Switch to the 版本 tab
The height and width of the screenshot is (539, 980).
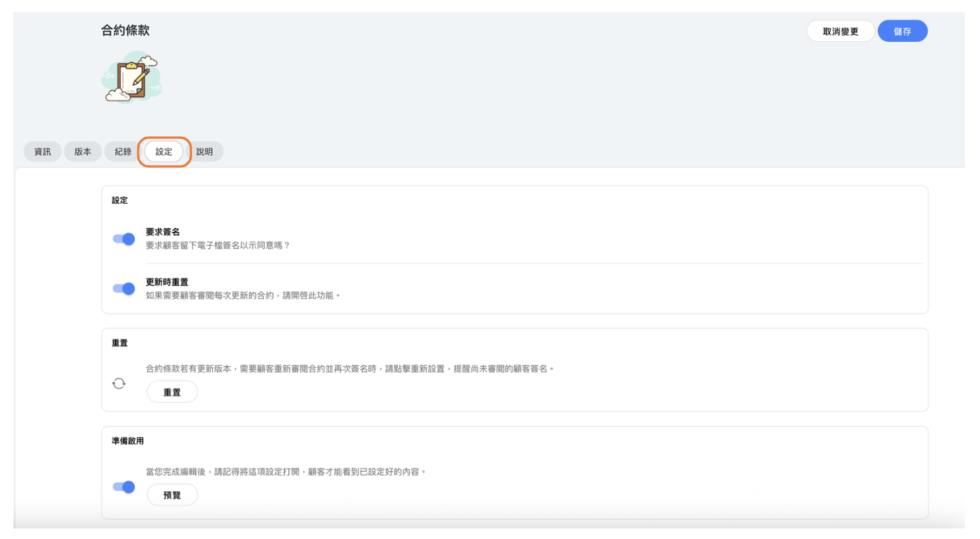coord(83,152)
